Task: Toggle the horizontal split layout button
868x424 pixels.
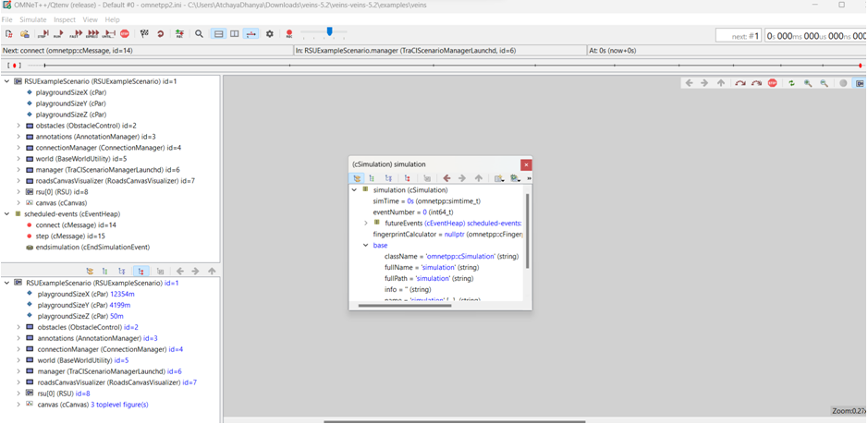Action: [x=219, y=34]
